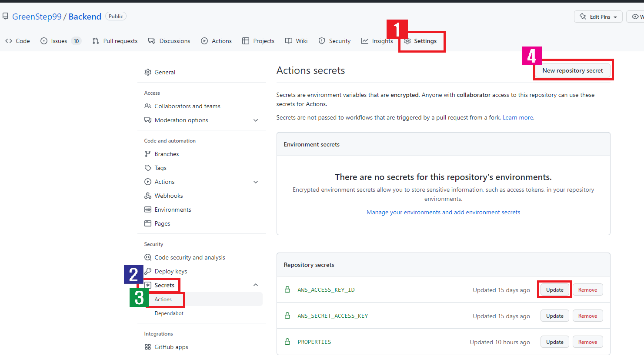Screen dimensions: 644x356
Task: Click the code brackets icon in navigation
Action: pyautogui.click(x=9, y=41)
